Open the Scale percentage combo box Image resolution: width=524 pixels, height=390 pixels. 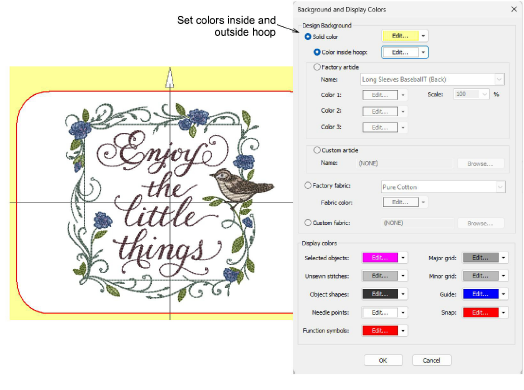(x=471, y=94)
